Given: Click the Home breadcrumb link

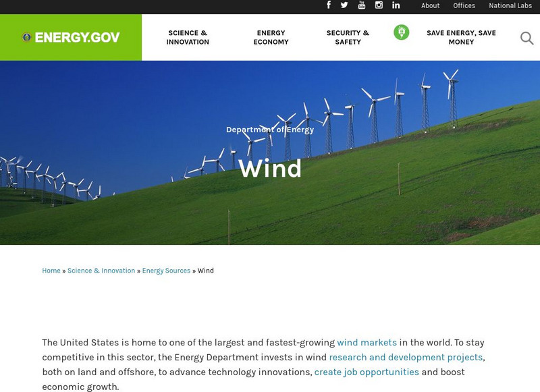Looking at the screenshot, I should coord(51,271).
